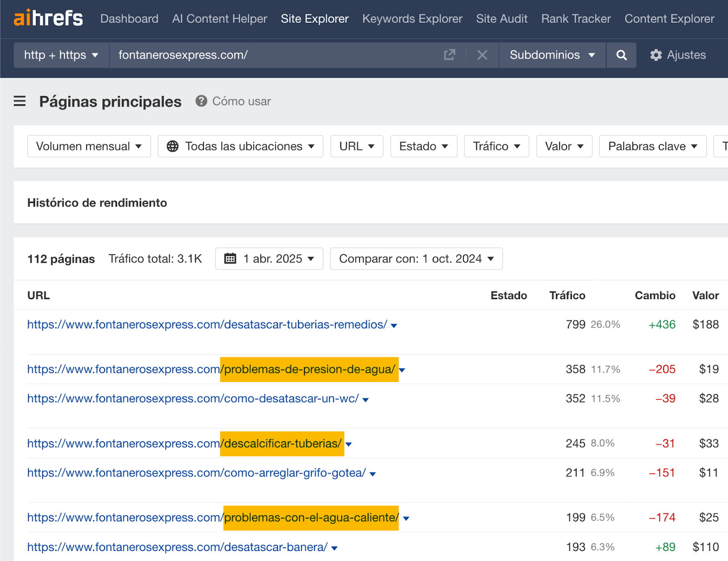Expand Subdominios mode dropdown

click(x=552, y=55)
